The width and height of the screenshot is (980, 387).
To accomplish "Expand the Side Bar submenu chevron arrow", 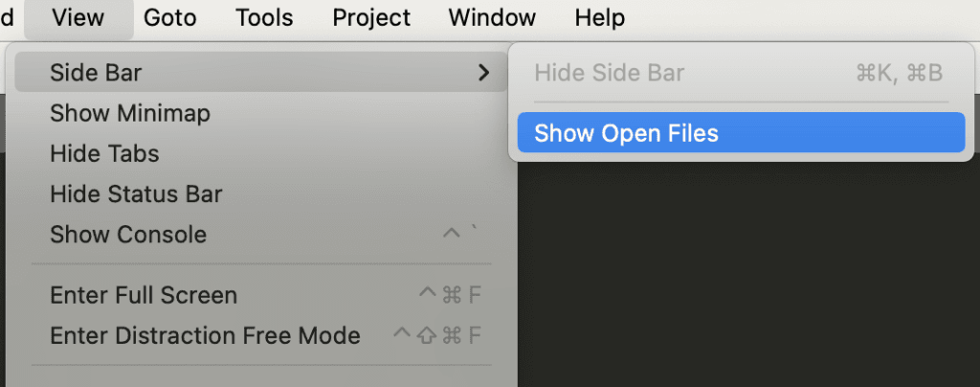I will pos(483,73).
